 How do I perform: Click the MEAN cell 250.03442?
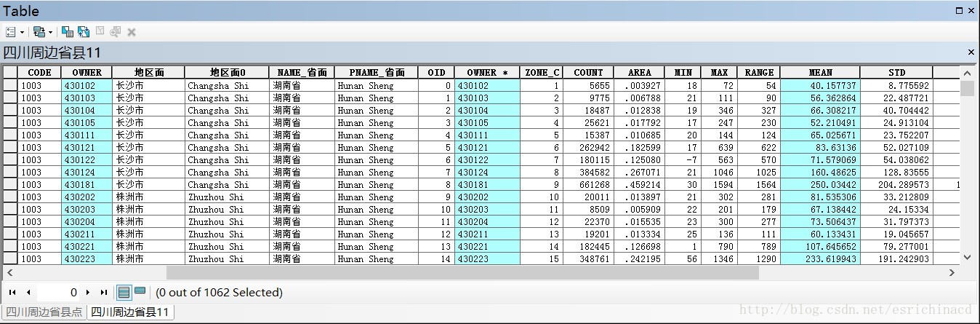pyautogui.click(x=820, y=184)
